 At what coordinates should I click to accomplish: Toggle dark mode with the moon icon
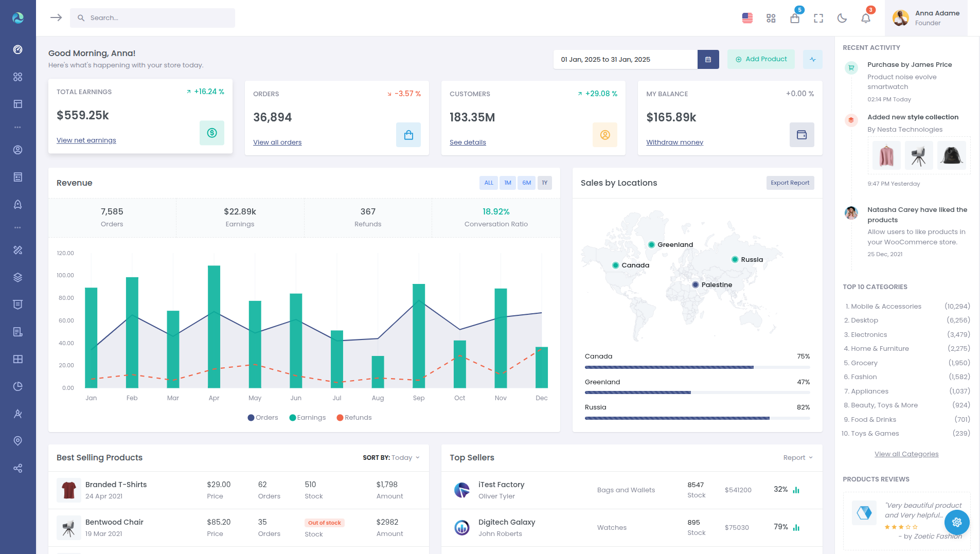click(842, 17)
